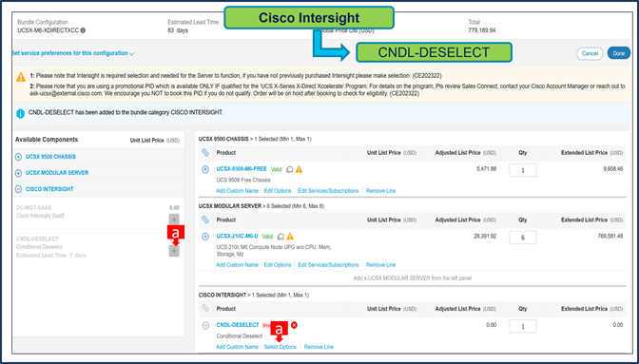Click the extended price 9,608.46

coord(613,169)
